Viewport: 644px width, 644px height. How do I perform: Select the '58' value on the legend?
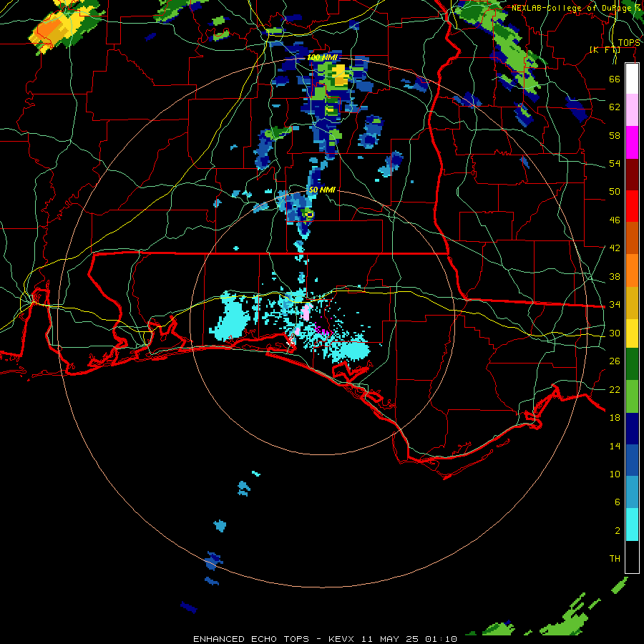(x=615, y=135)
